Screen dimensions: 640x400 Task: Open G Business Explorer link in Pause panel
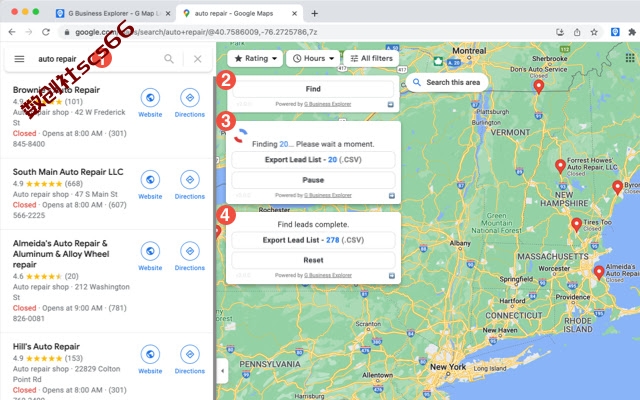click(328, 195)
